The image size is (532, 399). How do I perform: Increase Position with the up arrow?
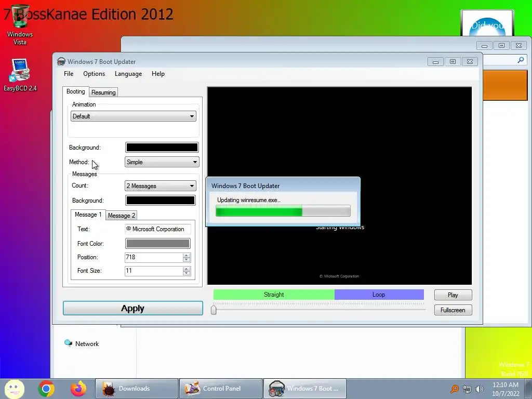[x=187, y=255]
